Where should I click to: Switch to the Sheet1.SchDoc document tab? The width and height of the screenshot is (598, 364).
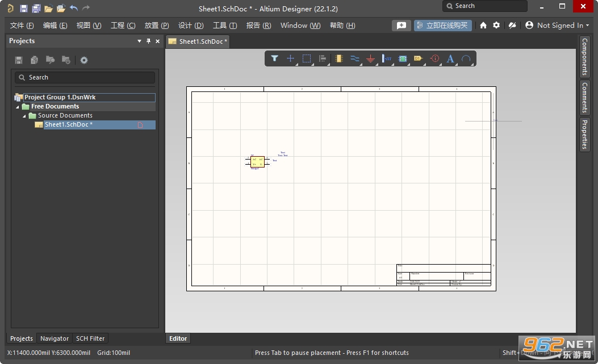click(198, 41)
